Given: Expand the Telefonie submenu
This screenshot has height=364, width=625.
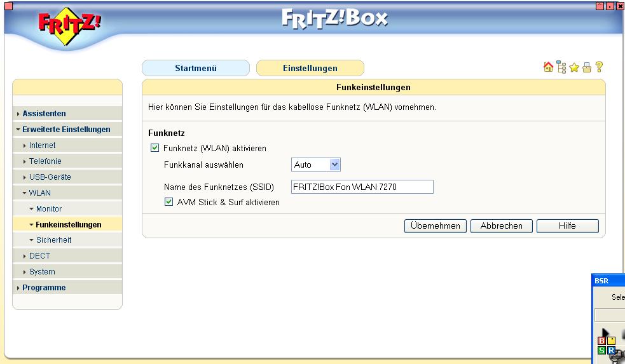Looking at the screenshot, I should [x=67, y=161].
